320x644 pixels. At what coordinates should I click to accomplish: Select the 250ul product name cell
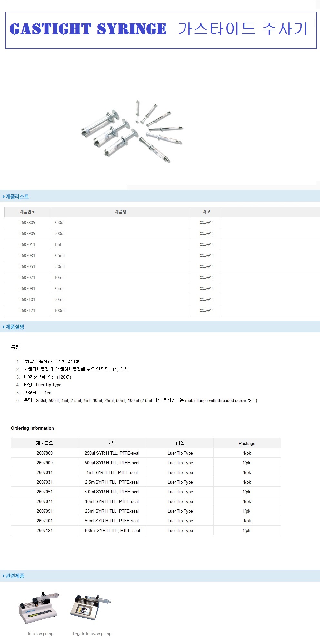(121, 222)
